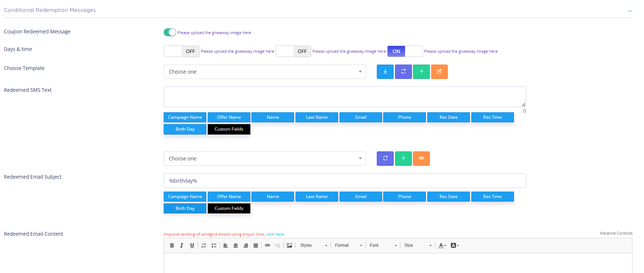The image size is (644, 273).
Task: Click the green plus icon beside Choose Template
Action: tap(421, 72)
